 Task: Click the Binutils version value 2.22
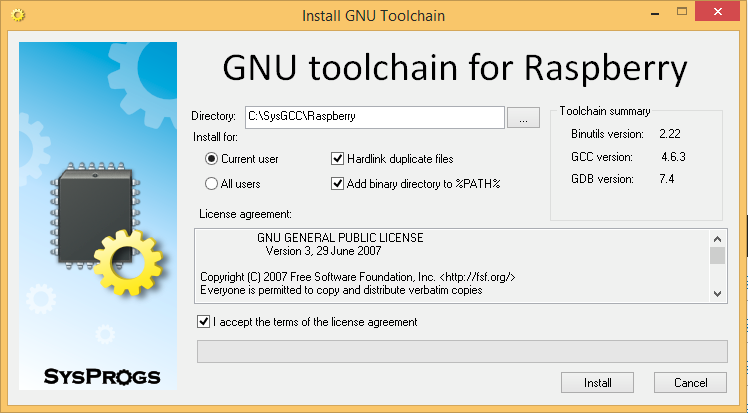[x=670, y=134]
